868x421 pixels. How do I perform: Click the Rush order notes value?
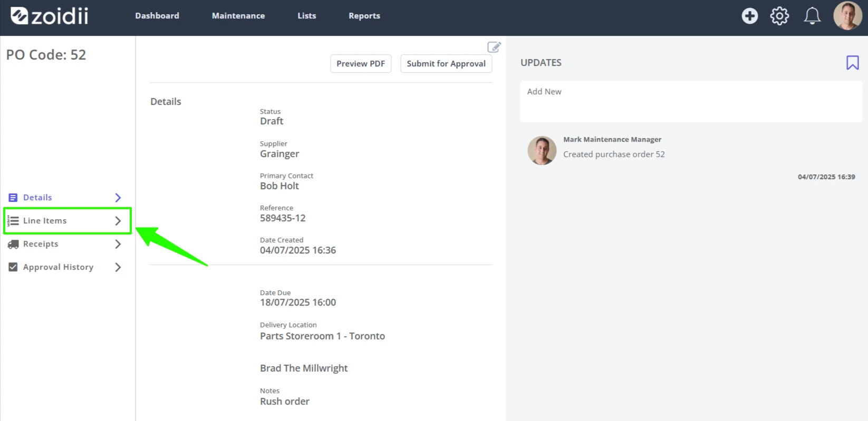[285, 402]
